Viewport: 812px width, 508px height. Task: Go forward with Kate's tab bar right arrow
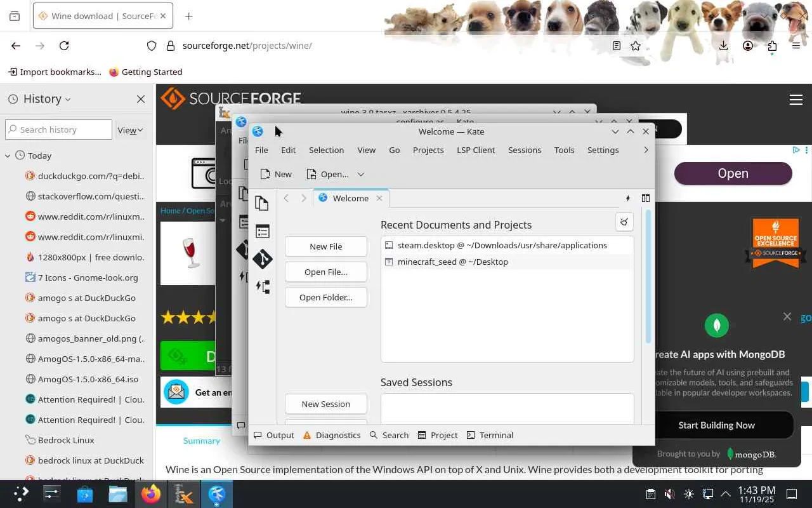tap(304, 198)
